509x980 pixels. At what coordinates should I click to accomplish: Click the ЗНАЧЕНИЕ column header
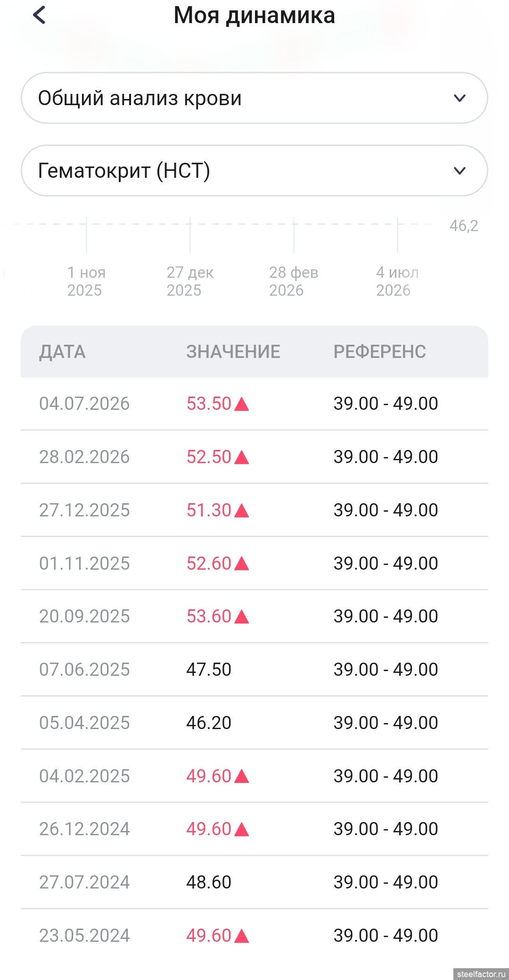[x=233, y=352]
